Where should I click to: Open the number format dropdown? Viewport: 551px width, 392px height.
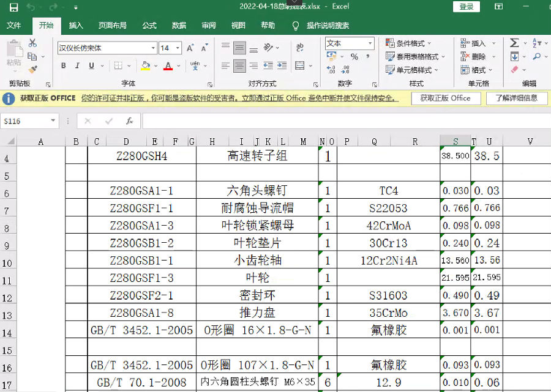click(370, 43)
